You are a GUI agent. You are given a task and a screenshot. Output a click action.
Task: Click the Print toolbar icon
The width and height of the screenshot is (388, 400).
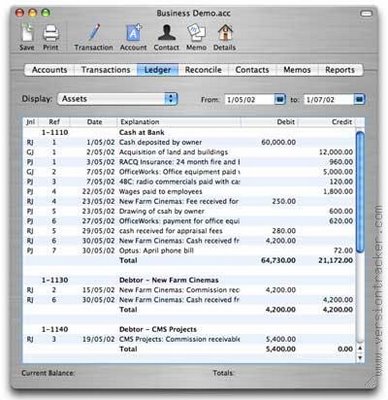tap(51, 33)
